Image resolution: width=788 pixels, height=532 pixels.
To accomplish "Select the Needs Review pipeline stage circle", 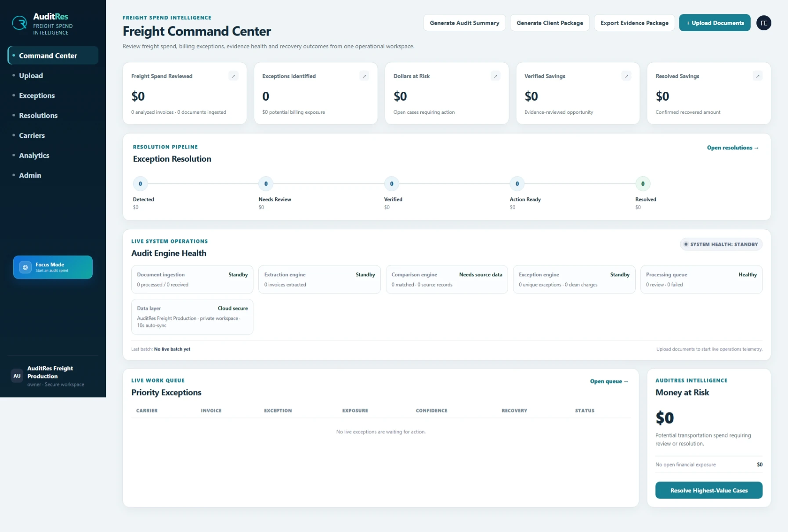I will click(266, 184).
